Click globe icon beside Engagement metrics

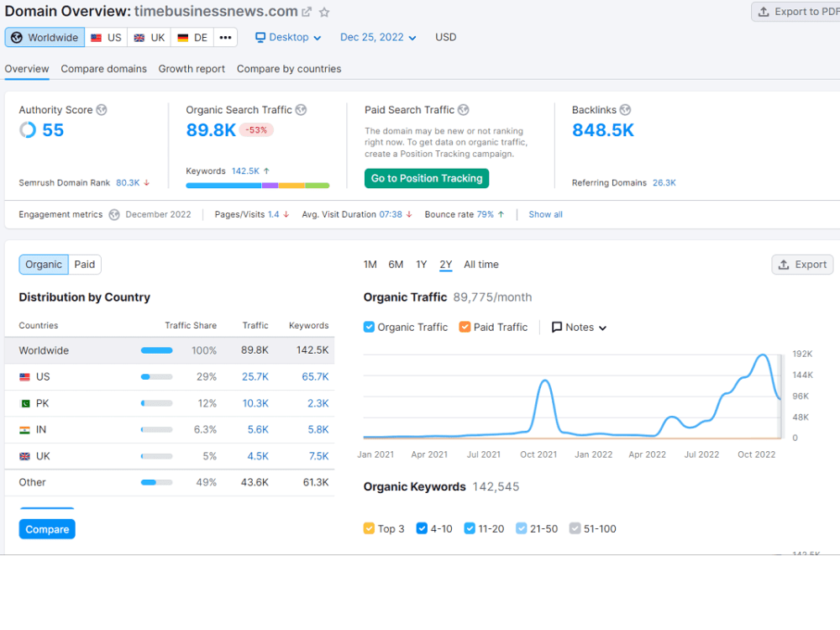pos(114,215)
